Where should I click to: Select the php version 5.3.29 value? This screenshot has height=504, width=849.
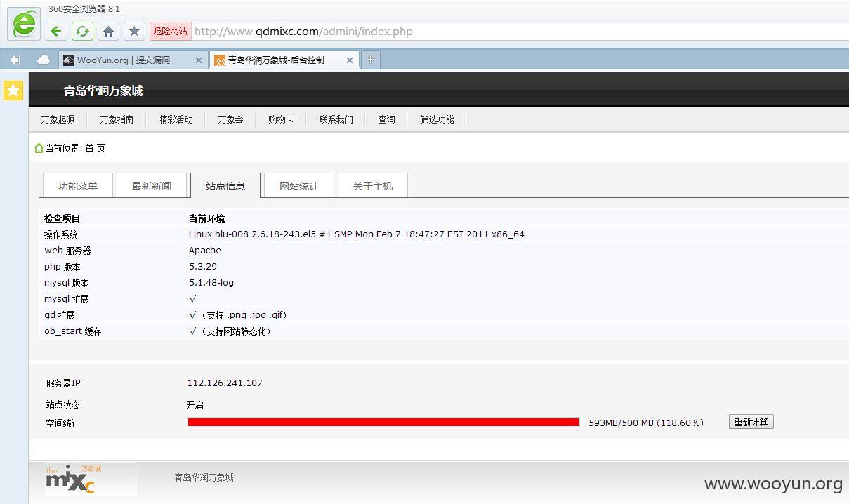[x=203, y=267]
